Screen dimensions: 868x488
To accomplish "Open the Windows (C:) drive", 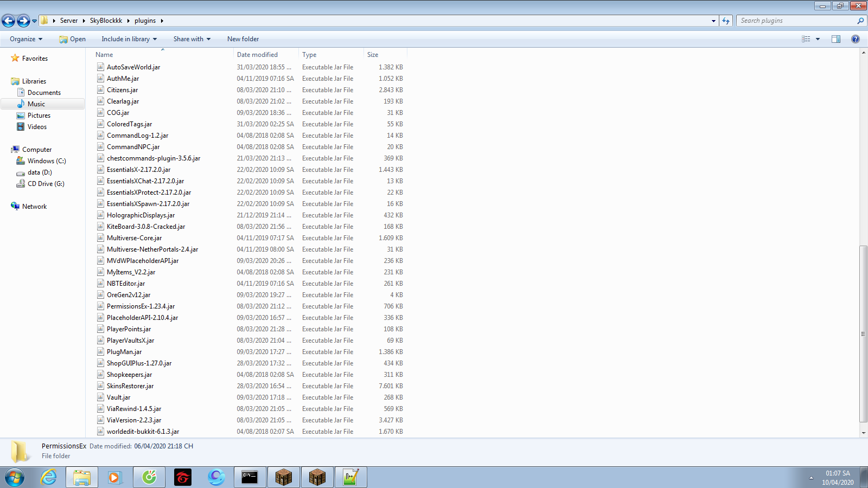I will (47, 161).
